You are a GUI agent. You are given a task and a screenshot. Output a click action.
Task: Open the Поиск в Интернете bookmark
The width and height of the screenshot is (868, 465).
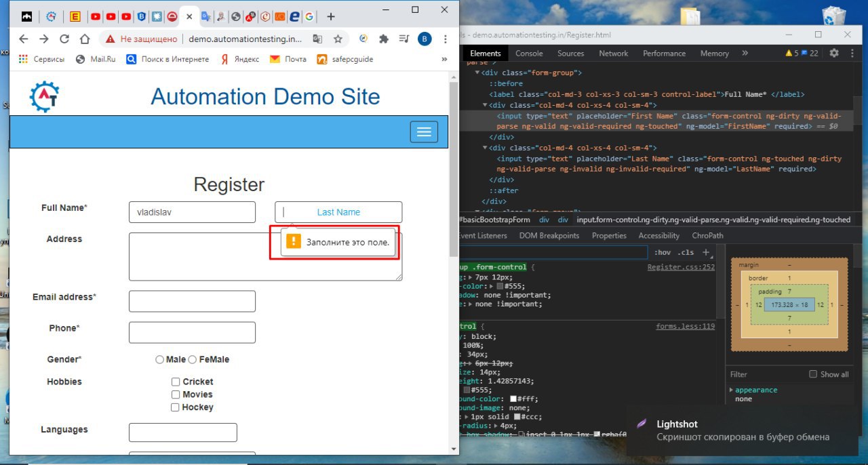coord(167,59)
